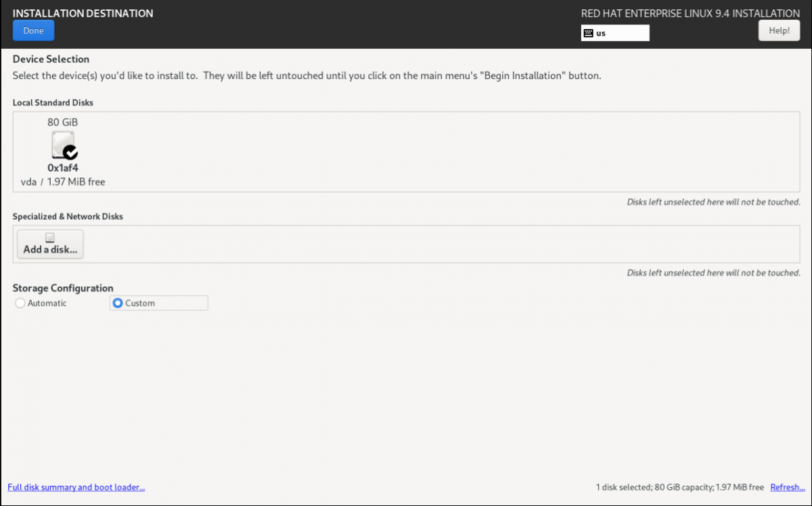This screenshot has width=812, height=506.
Task: Click the small disk icon above Add a disk
Action: pos(50,237)
